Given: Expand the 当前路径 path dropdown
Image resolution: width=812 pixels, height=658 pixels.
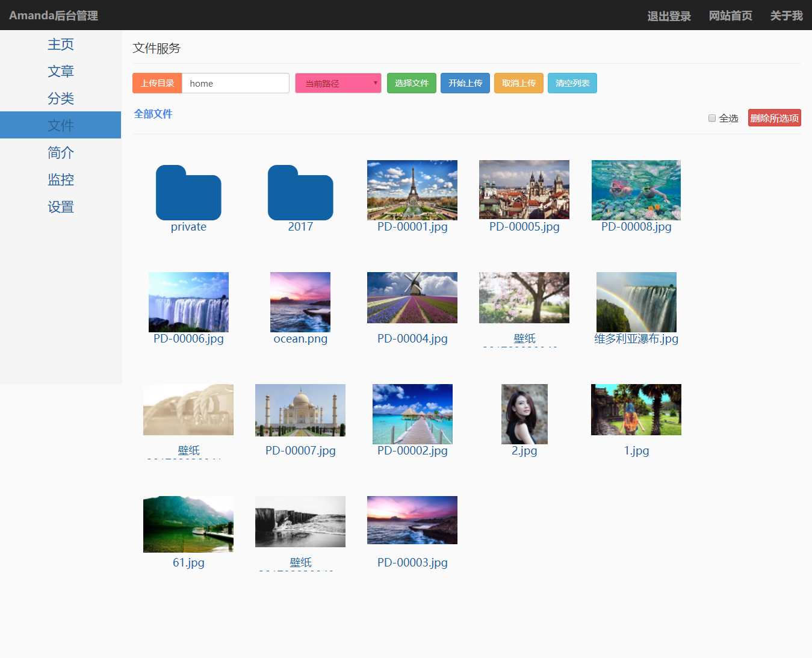Looking at the screenshot, I should 338,83.
